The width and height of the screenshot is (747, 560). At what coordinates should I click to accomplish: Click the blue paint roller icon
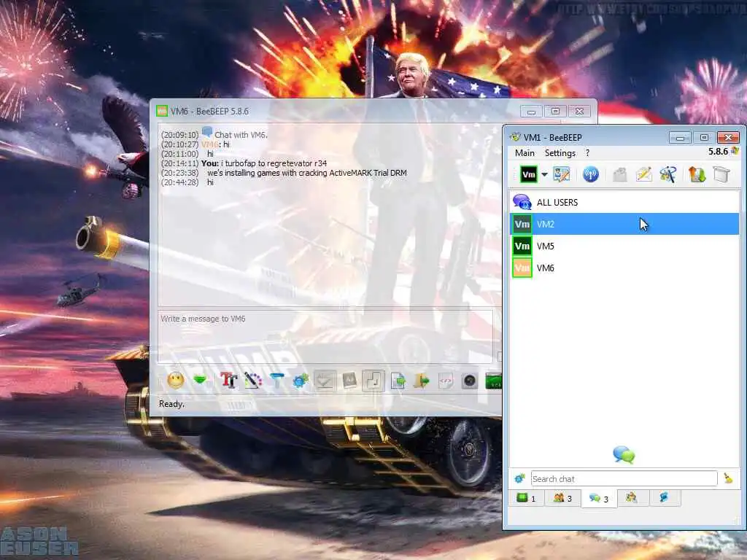coord(276,381)
